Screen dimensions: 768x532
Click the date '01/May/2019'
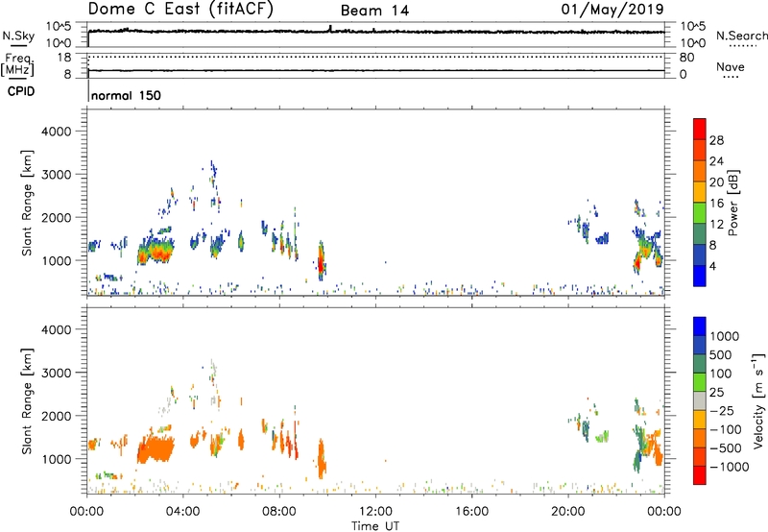(x=612, y=10)
